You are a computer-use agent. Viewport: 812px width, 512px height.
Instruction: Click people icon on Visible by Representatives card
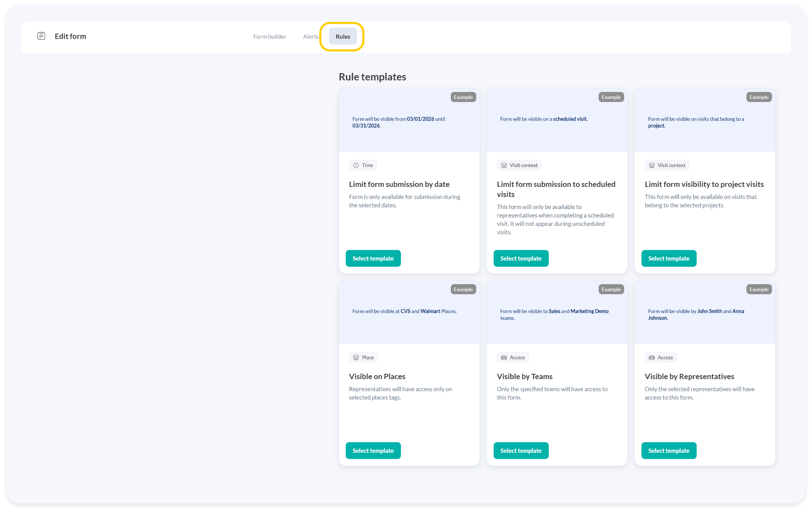click(652, 357)
